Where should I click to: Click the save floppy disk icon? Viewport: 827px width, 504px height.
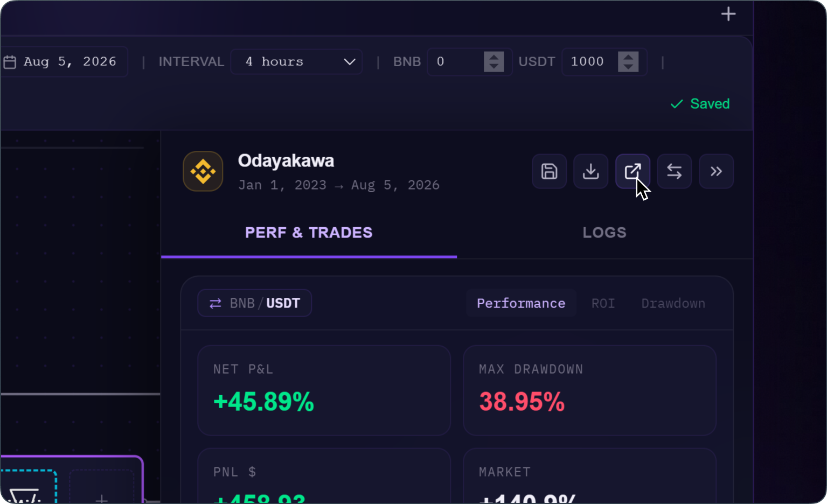pyautogui.click(x=549, y=171)
